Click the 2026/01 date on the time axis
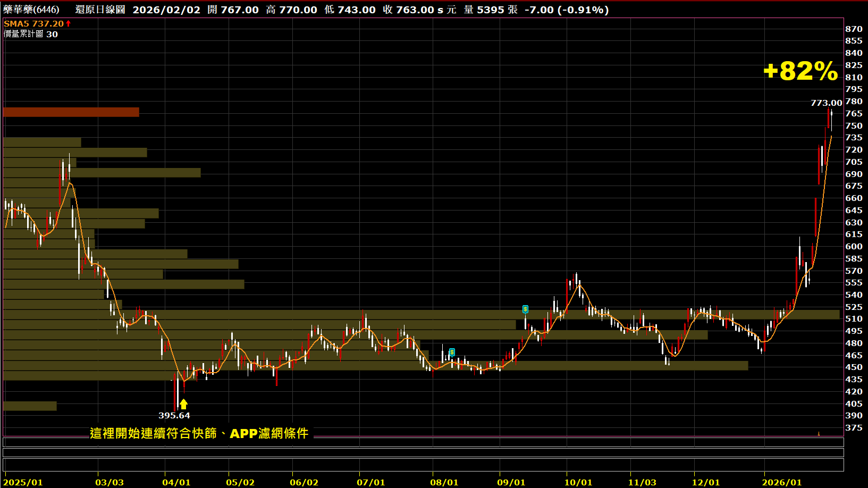This screenshot has width=868, height=488. point(781,482)
